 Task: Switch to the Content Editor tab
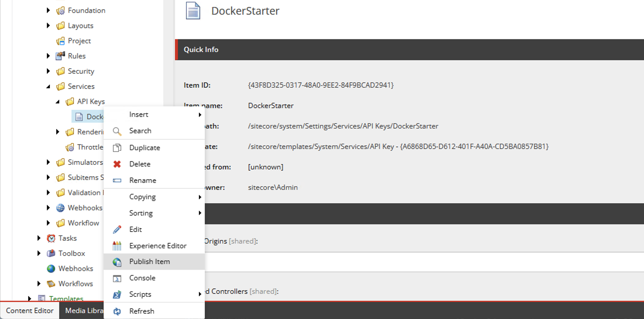30,311
